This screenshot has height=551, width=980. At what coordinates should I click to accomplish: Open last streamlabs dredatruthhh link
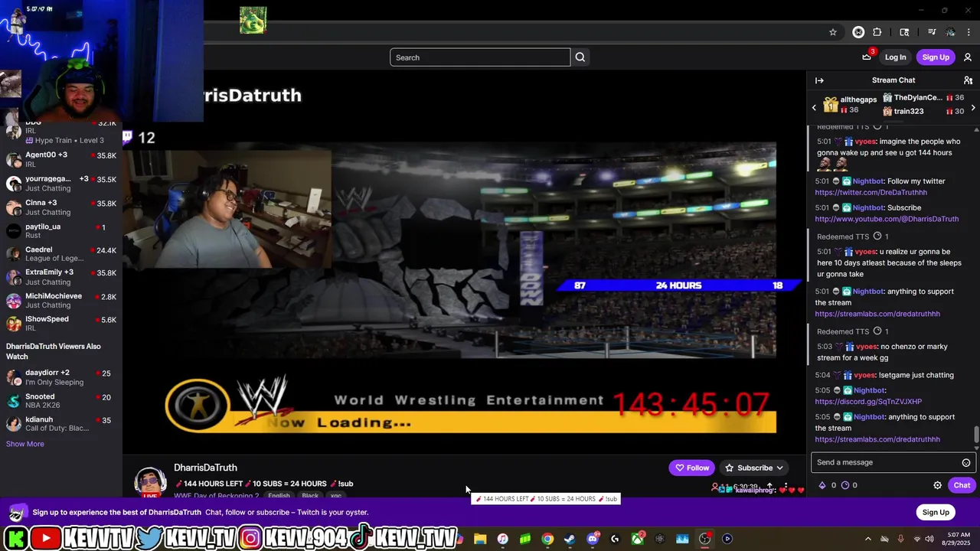point(877,439)
